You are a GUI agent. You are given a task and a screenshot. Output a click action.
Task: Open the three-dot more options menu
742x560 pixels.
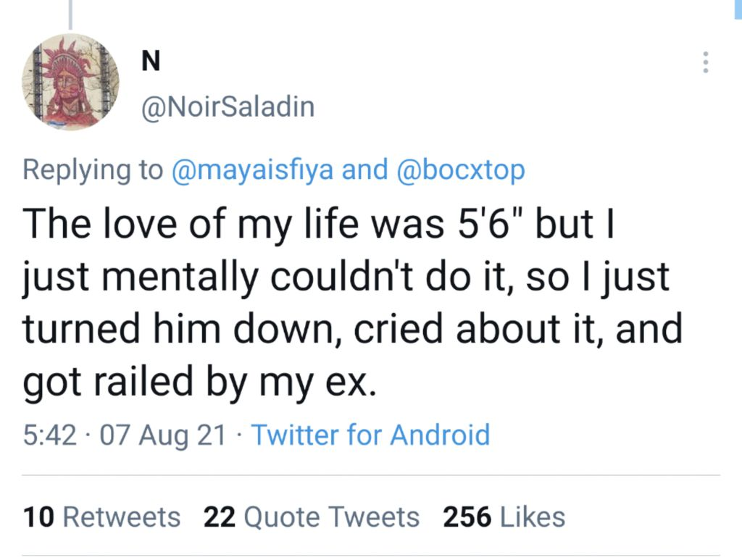click(706, 62)
